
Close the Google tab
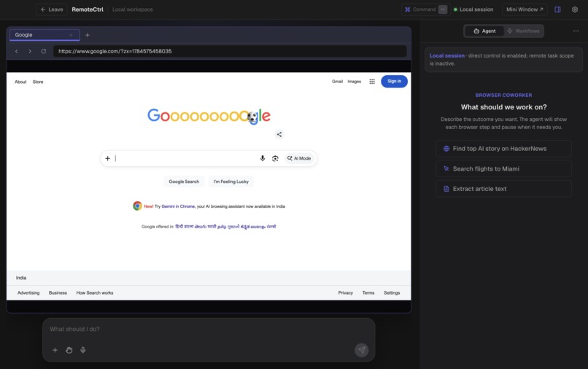pyautogui.click(x=71, y=35)
